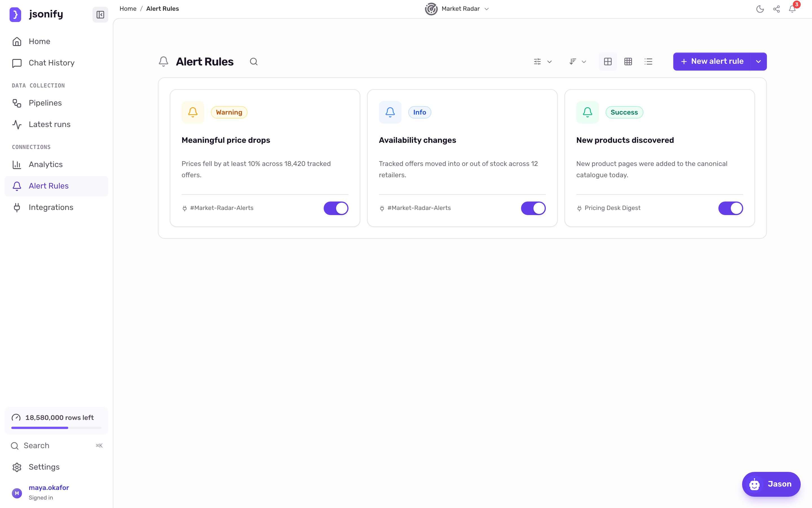The width and height of the screenshot is (812, 508).
Task: Open Integrations page
Action: [56, 207]
